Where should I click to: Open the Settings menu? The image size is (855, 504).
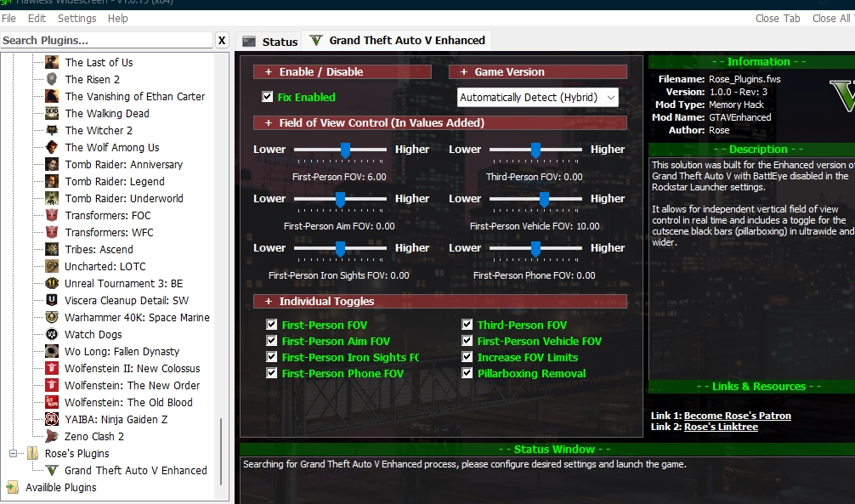coord(76,18)
